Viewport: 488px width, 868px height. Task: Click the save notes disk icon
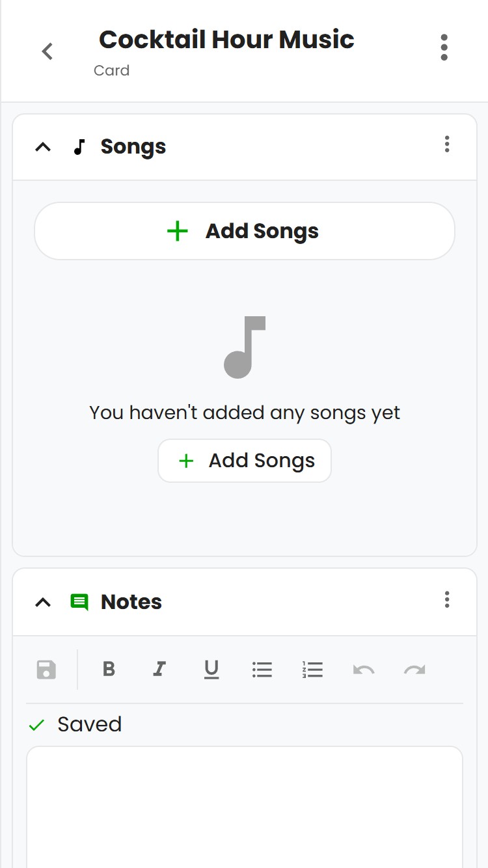coord(46,670)
